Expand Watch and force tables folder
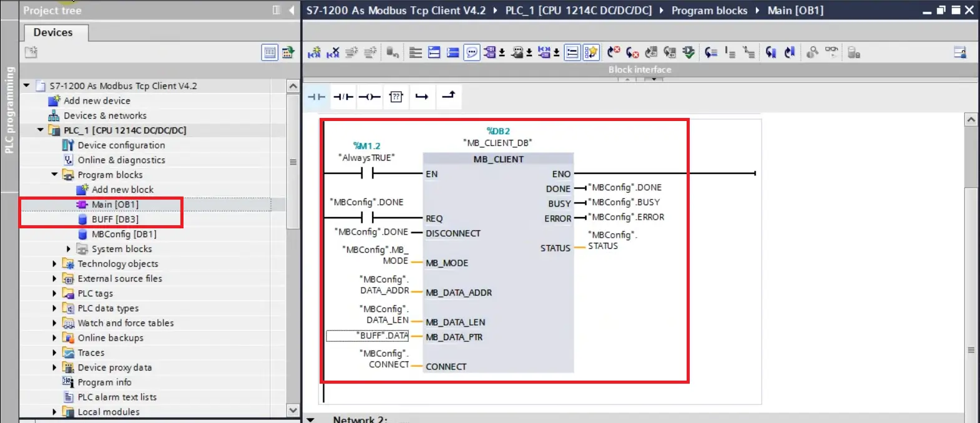Image resolution: width=980 pixels, height=423 pixels. coord(54,323)
